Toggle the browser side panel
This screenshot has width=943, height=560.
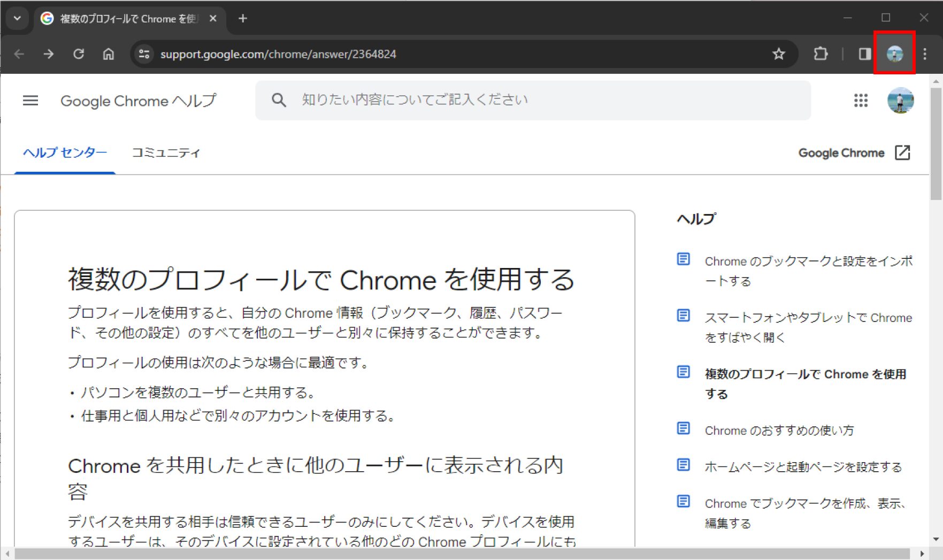click(x=865, y=54)
